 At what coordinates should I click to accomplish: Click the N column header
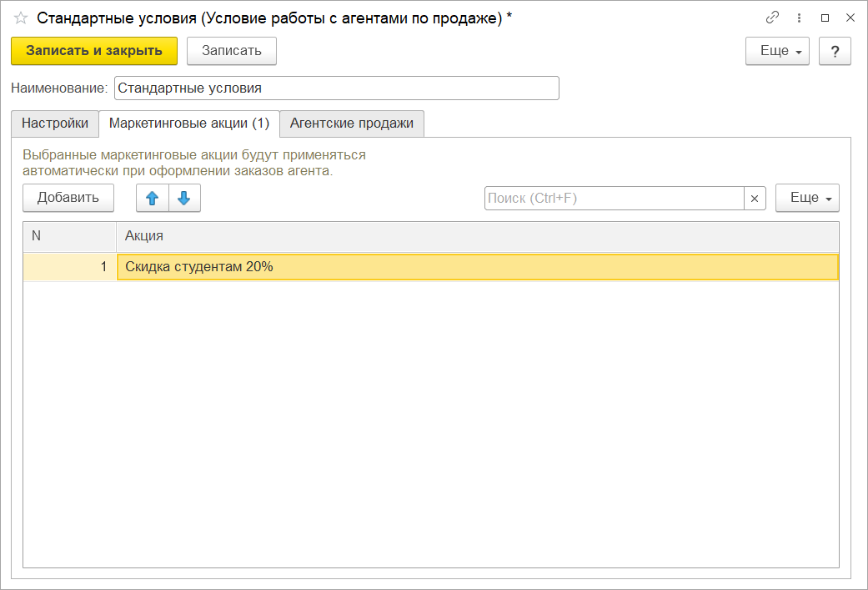(x=70, y=236)
